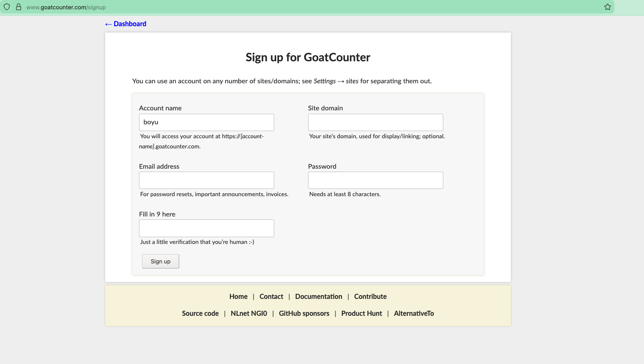Click the Email address input box
Viewport: 644px width, 364px height.
[206, 181]
